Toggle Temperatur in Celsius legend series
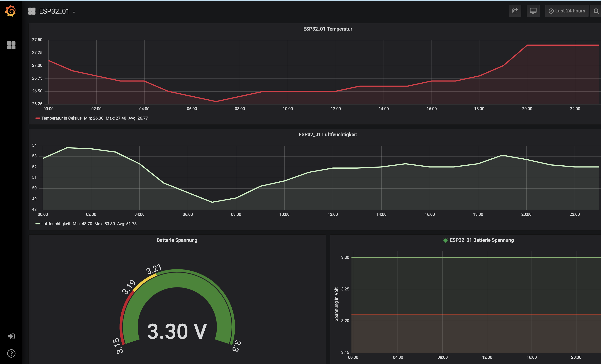Image resolution: width=601 pixels, height=364 pixels. [x=62, y=118]
